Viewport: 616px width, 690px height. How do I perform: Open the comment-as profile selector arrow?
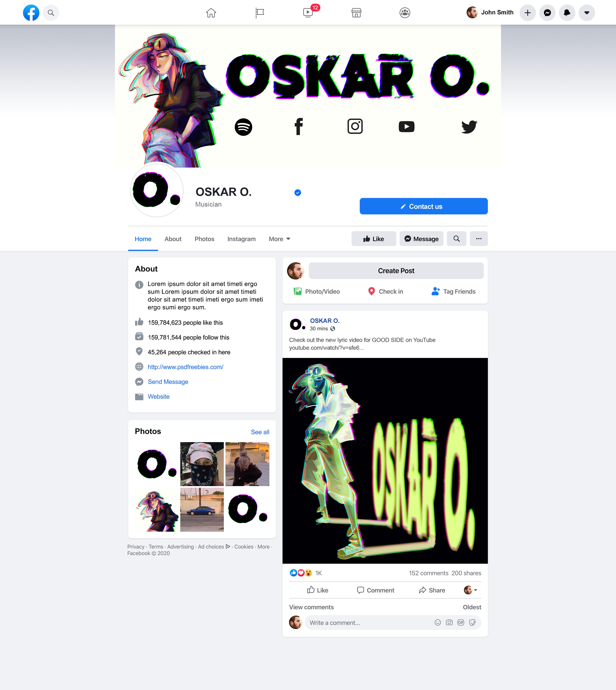(471, 590)
